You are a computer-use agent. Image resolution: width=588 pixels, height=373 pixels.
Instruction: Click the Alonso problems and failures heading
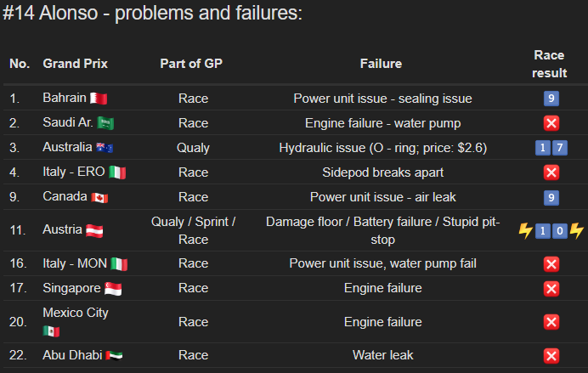[153, 14]
